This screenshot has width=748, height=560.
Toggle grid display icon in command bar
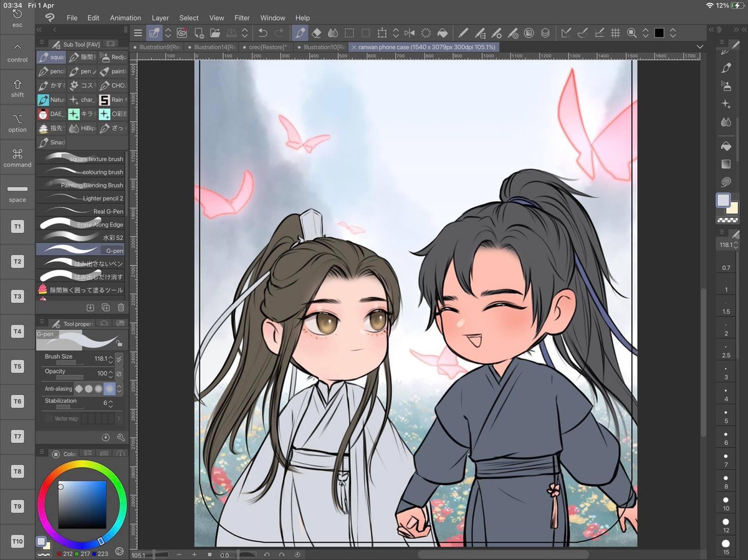pos(615,33)
